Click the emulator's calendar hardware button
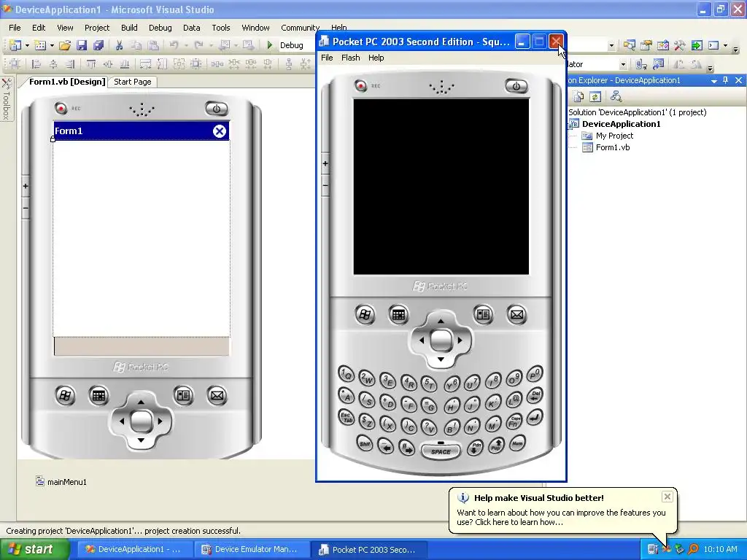The height and width of the screenshot is (560, 747). point(398,315)
